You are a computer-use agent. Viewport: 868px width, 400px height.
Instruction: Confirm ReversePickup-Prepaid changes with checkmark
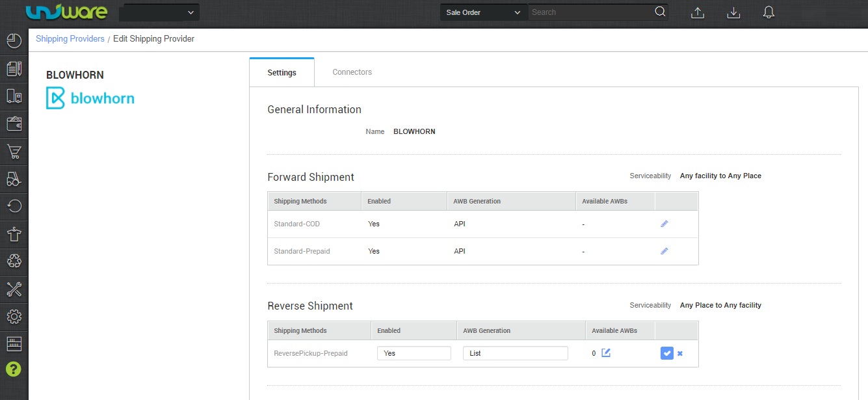pyautogui.click(x=666, y=353)
